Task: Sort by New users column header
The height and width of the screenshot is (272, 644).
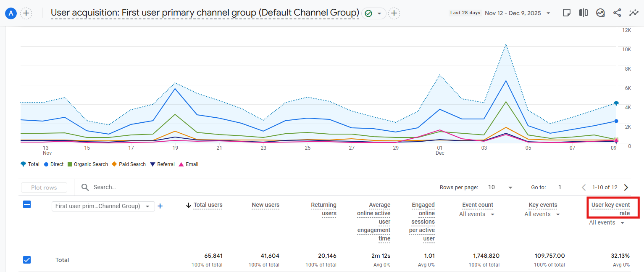Action: pyautogui.click(x=265, y=205)
